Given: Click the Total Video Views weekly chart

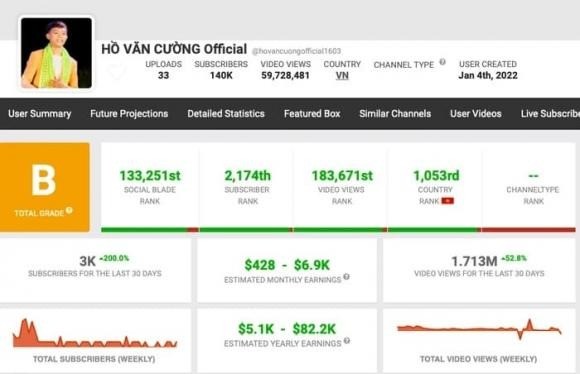Looking at the screenshot, I should [x=479, y=329].
